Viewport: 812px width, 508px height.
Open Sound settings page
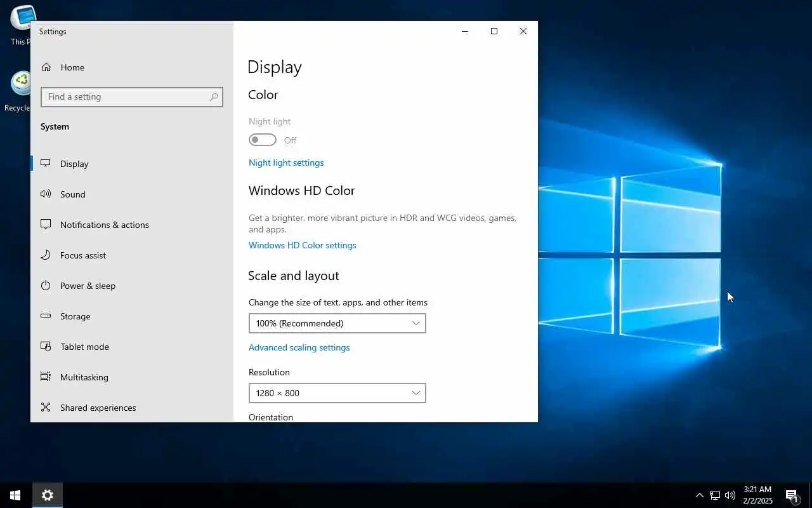[x=132, y=194]
